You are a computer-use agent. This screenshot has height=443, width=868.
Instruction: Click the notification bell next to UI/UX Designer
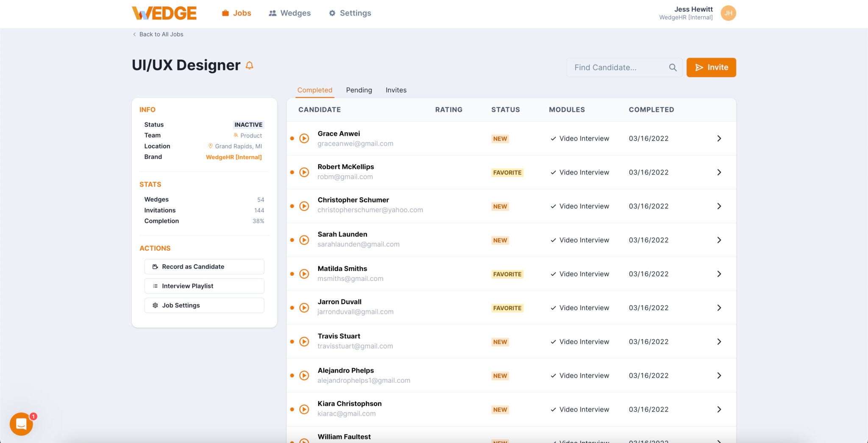tap(249, 65)
